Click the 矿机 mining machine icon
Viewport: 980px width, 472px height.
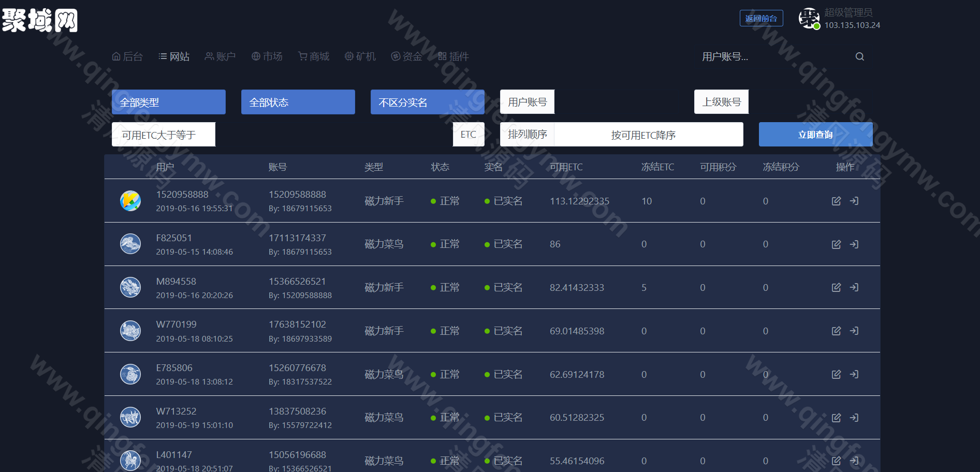pos(348,56)
